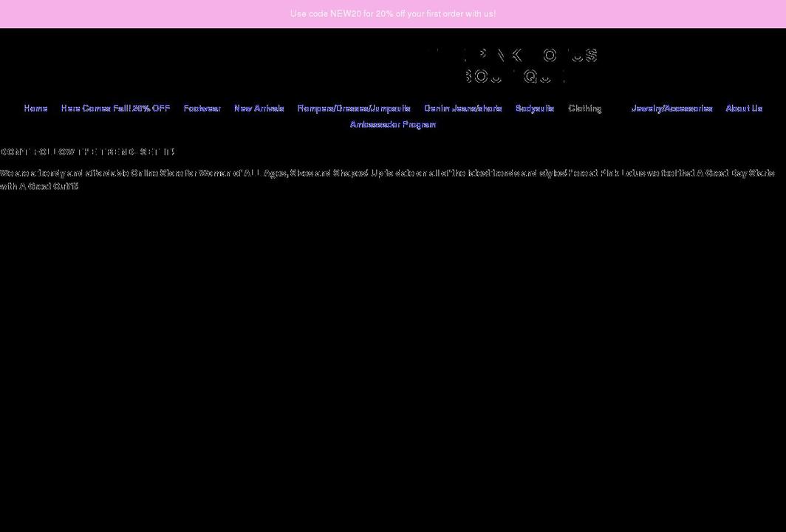This screenshot has width=786, height=532.
Task: Click the Here Comes Fall!! 20% OFF link
Action: pos(115,108)
